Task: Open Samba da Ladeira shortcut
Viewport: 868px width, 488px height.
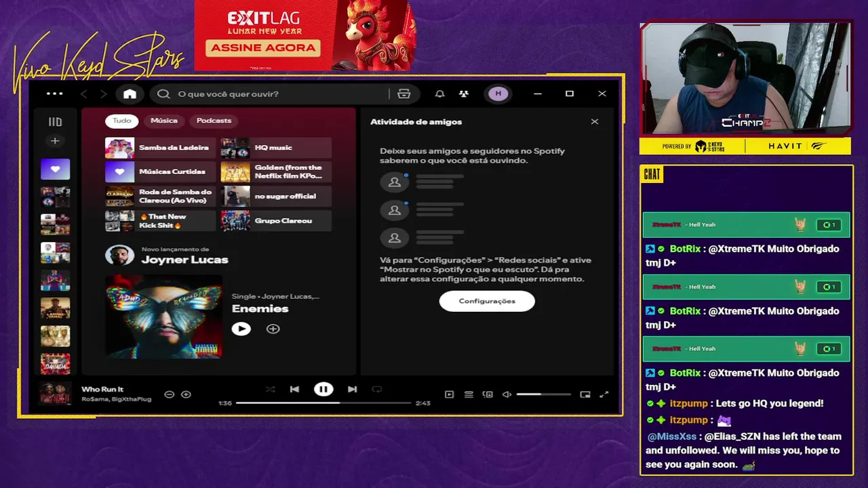Action: (160, 148)
